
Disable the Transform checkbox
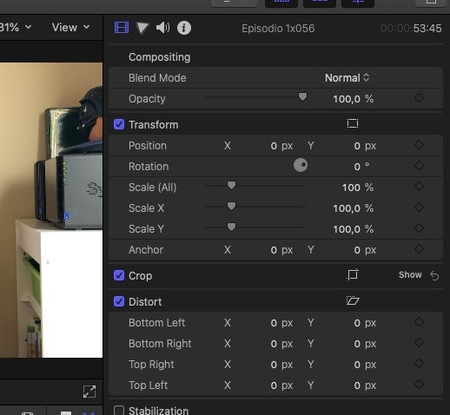point(119,124)
